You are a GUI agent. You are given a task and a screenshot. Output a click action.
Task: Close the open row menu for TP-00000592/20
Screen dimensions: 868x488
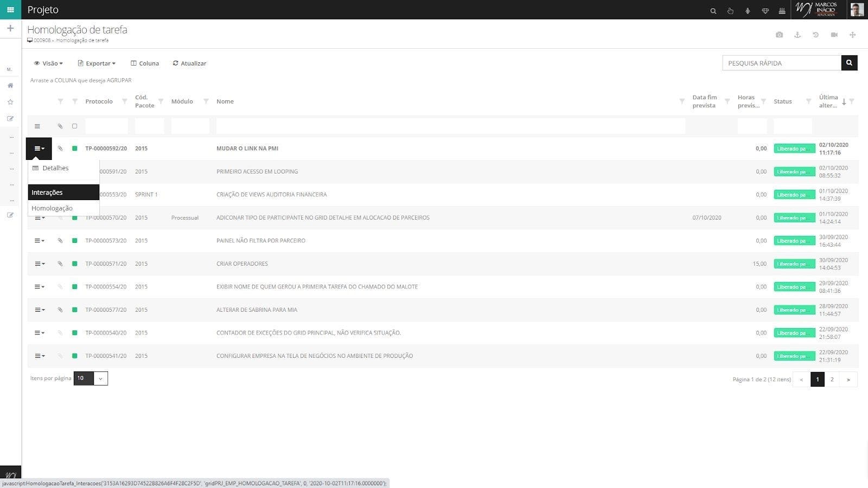coord(39,149)
